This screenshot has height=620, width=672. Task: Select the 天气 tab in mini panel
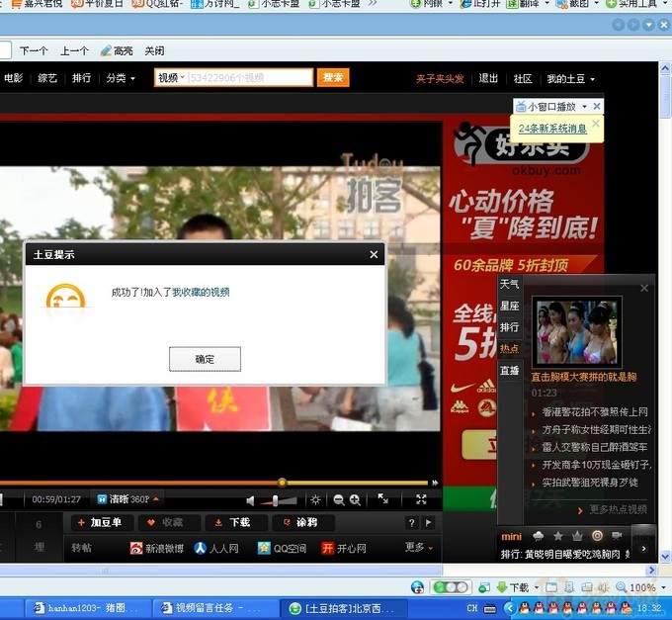click(509, 284)
